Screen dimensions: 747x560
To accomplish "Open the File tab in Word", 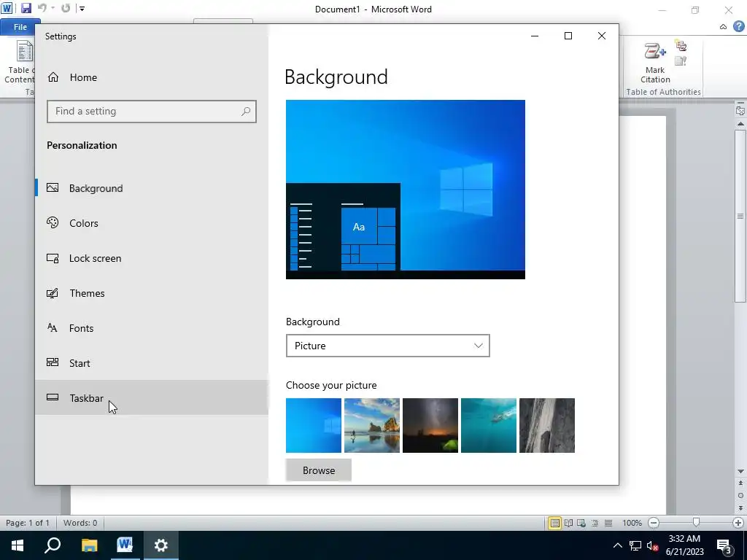I will pos(20,27).
